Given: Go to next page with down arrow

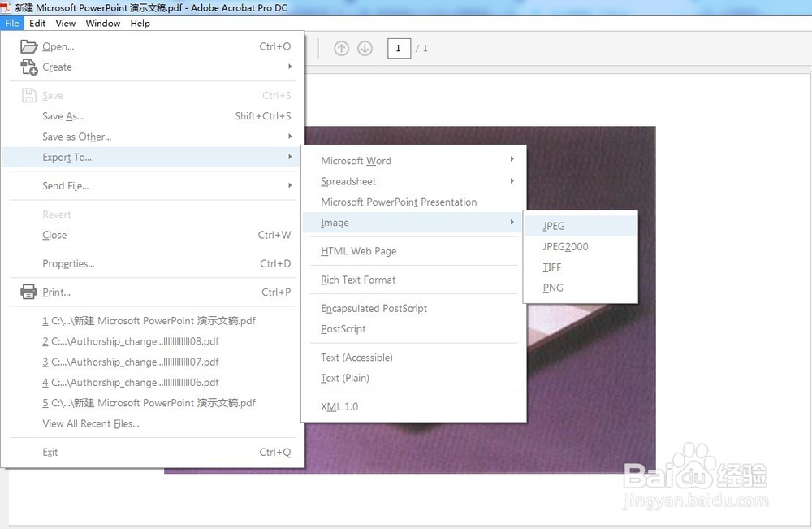Looking at the screenshot, I should 365,48.
